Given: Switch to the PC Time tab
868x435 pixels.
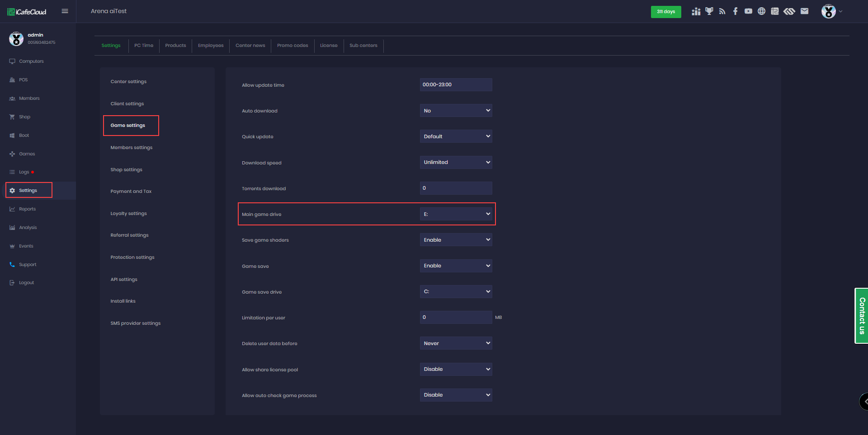Looking at the screenshot, I should pyautogui.click(x=144, y=46).
